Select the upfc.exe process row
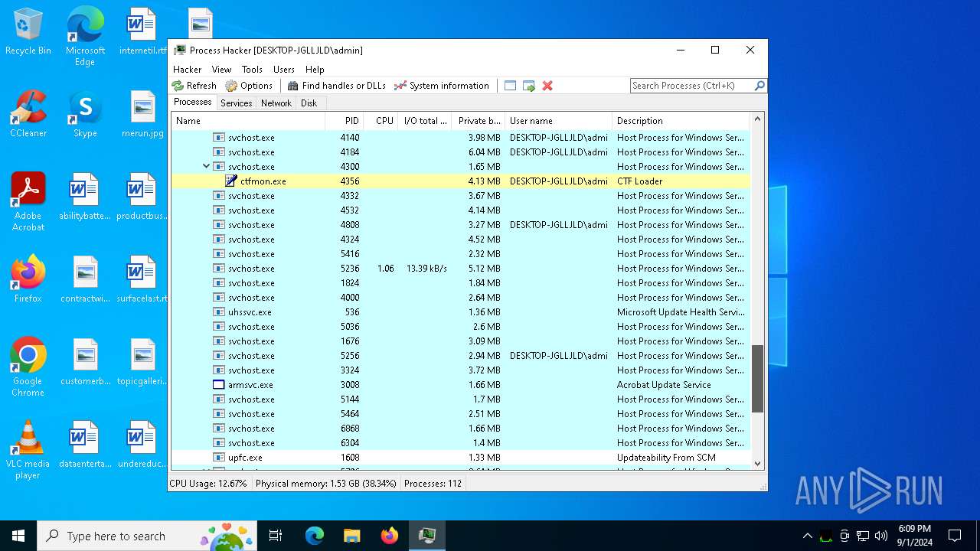This screenshot has width=980, height=551. [461, 458]
